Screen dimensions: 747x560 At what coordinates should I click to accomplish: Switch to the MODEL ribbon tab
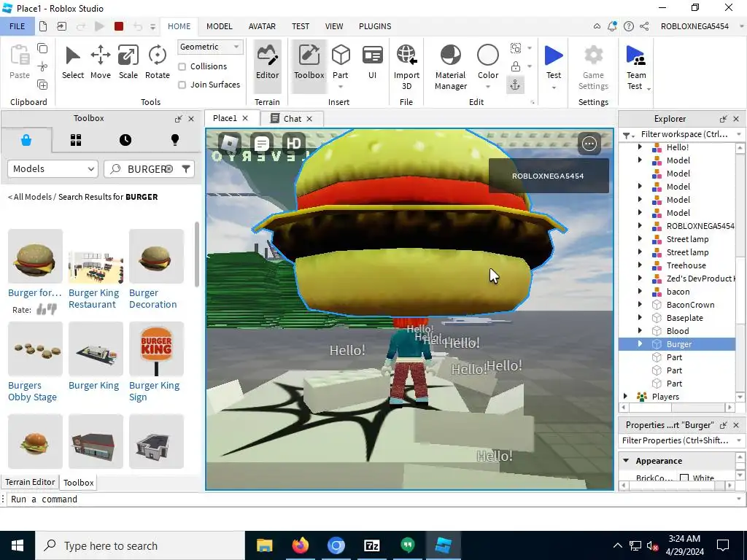[x=219, y=26]
